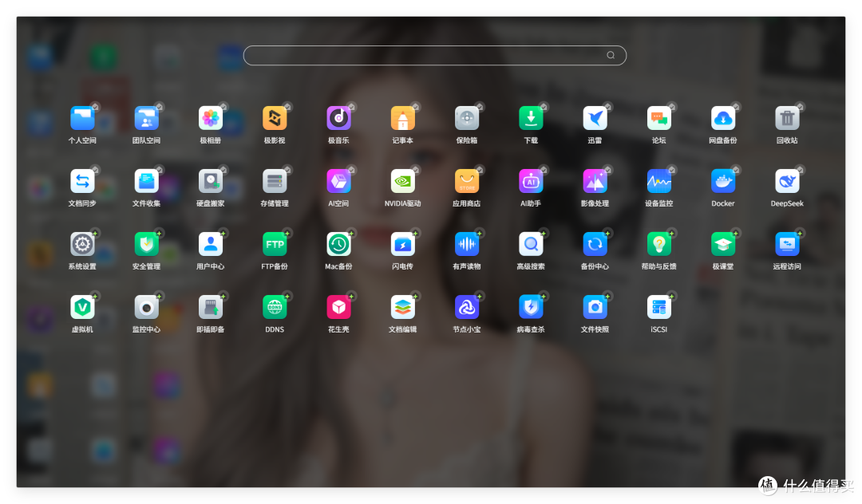Click plus badge on 备份中心
Screen dimensions: 862x504
607,234
